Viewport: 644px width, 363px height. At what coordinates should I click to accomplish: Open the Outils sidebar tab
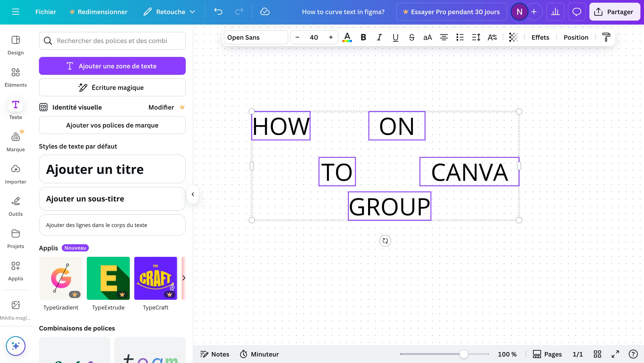15,207
